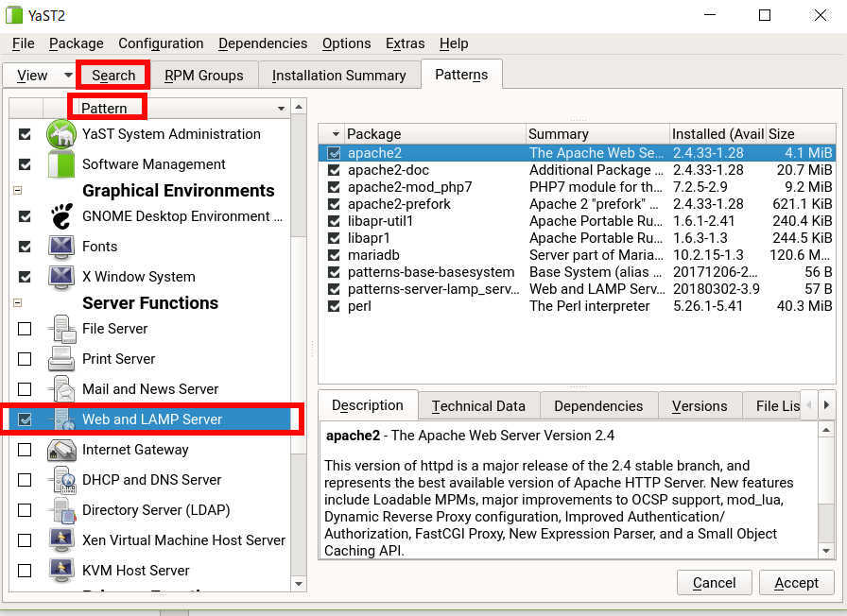Switch to the Installation Summary tab

339,75
